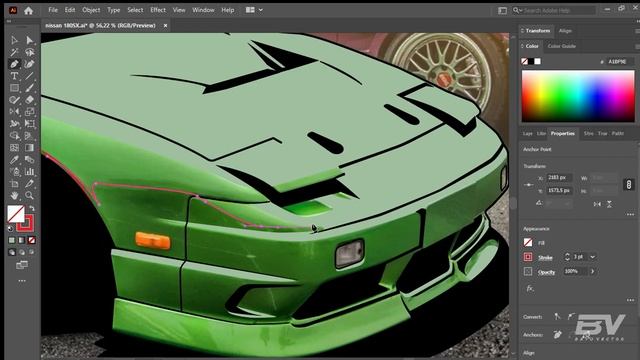The image size is (640, 360).
Task: Choose the Magic Wand tool
Action: (14, 52)
